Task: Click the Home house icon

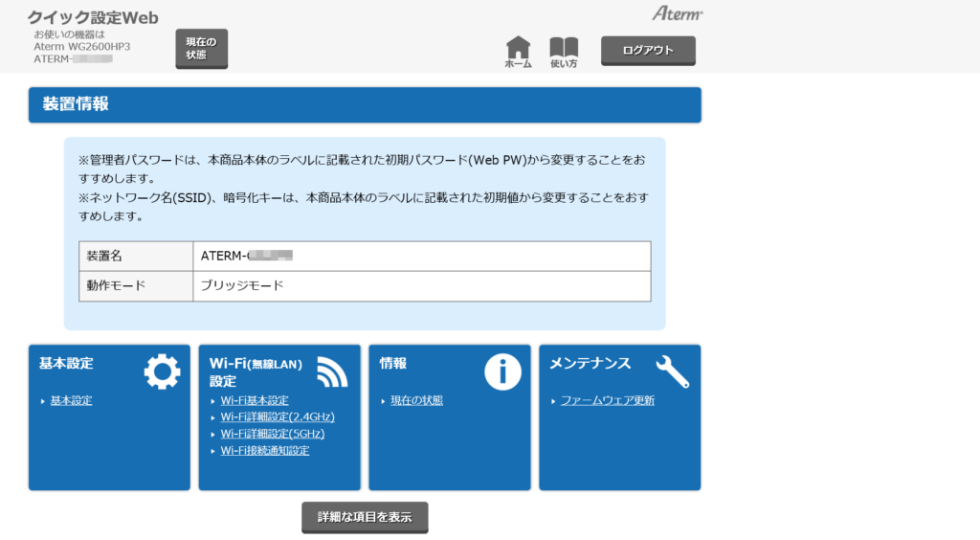Action: click(x=518, y=49)
